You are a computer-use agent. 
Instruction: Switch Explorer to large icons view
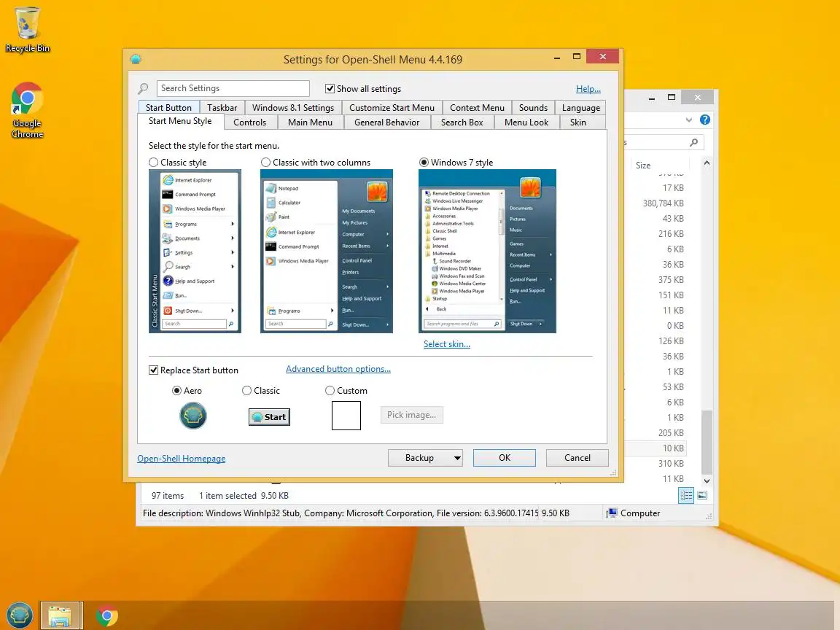(x=702, y=496)
